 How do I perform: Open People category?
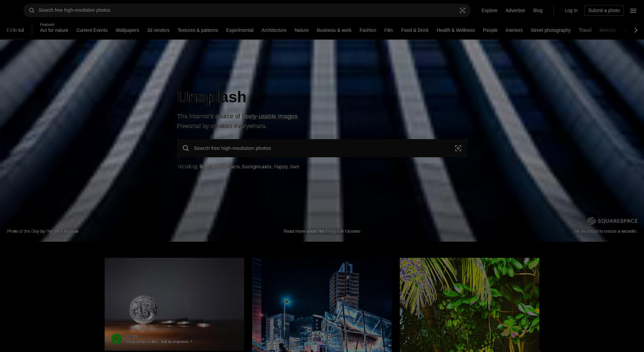[x=490, y=30]
